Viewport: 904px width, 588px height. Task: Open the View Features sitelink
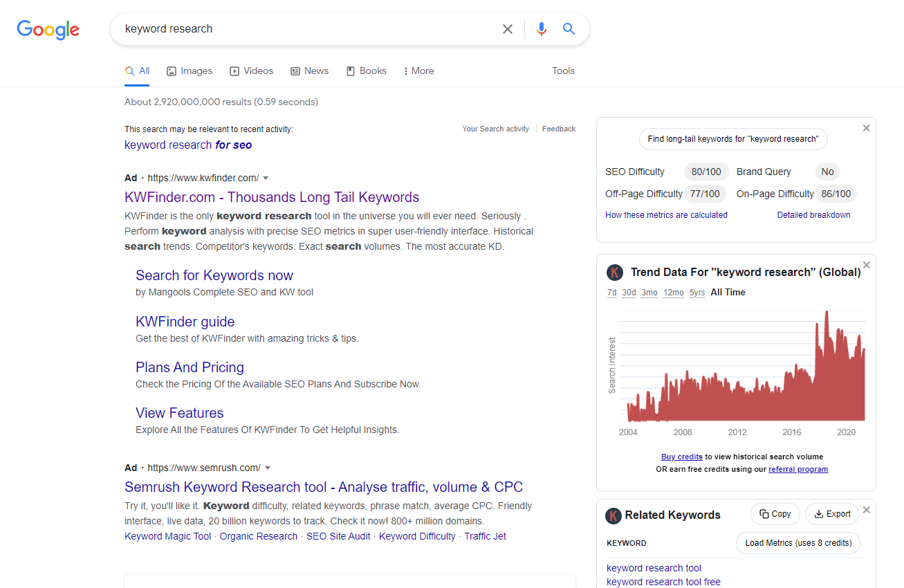[180, 413]
